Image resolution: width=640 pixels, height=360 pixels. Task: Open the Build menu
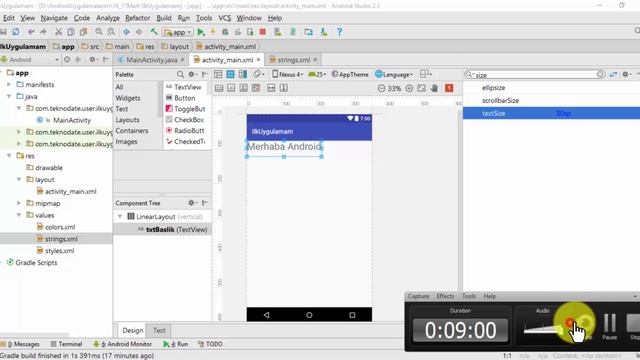[x=164, y=18]
